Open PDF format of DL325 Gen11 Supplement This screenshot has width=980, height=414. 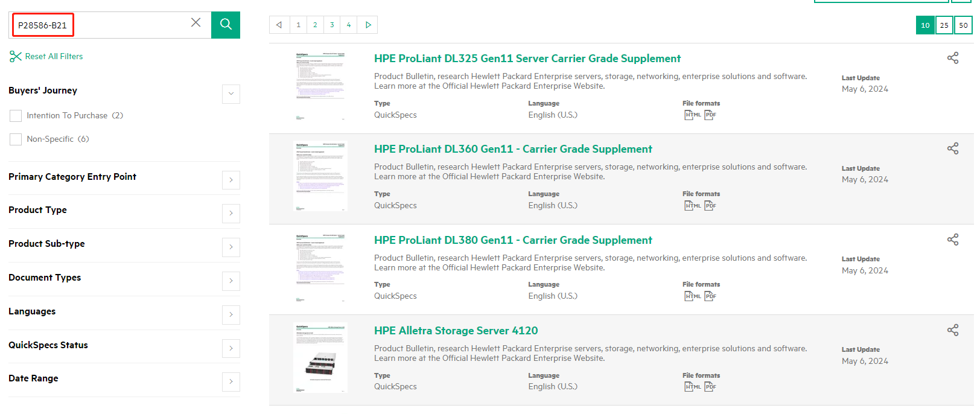[710, 115]
